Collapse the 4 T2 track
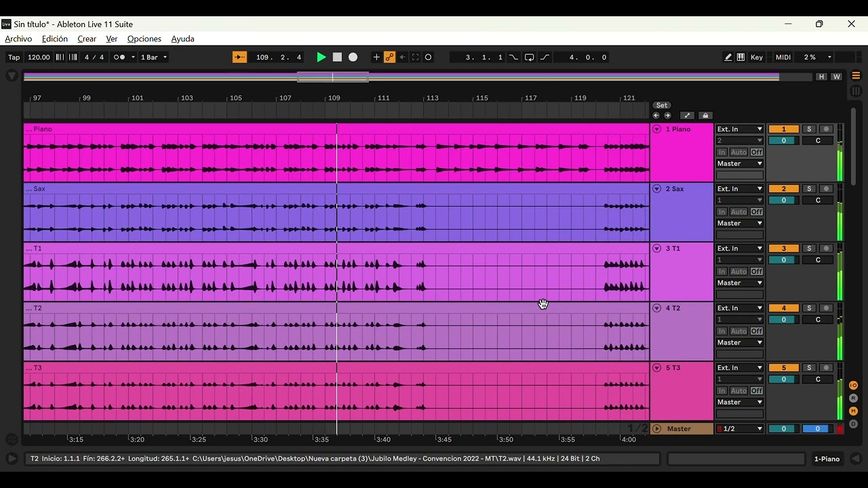 (x=656, y=308)
